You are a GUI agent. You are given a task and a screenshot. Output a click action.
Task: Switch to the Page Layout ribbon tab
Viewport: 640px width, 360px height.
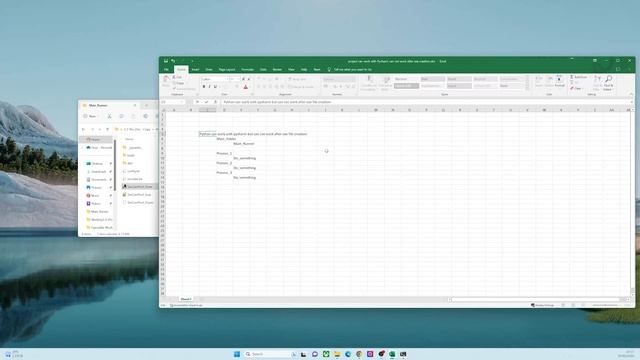[227, 70]
